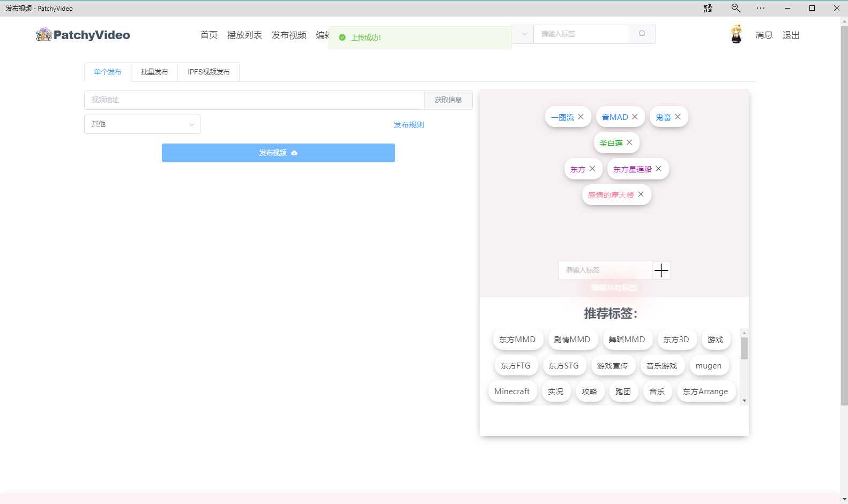Remove the 音MAD tag
The height and width of the screenshot is (504, 848).
635,117
